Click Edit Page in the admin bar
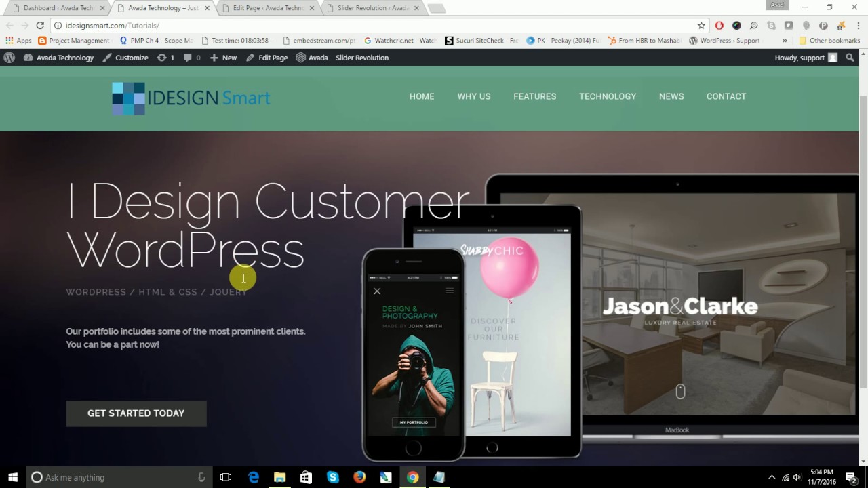The image size is (868, 488). [x=267, y=58]
